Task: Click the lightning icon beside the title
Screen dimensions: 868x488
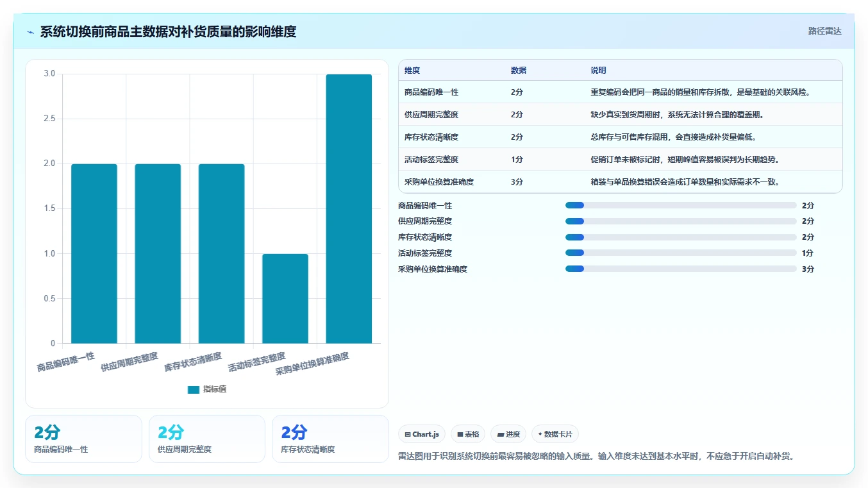Action: click(x=31, y=32)
